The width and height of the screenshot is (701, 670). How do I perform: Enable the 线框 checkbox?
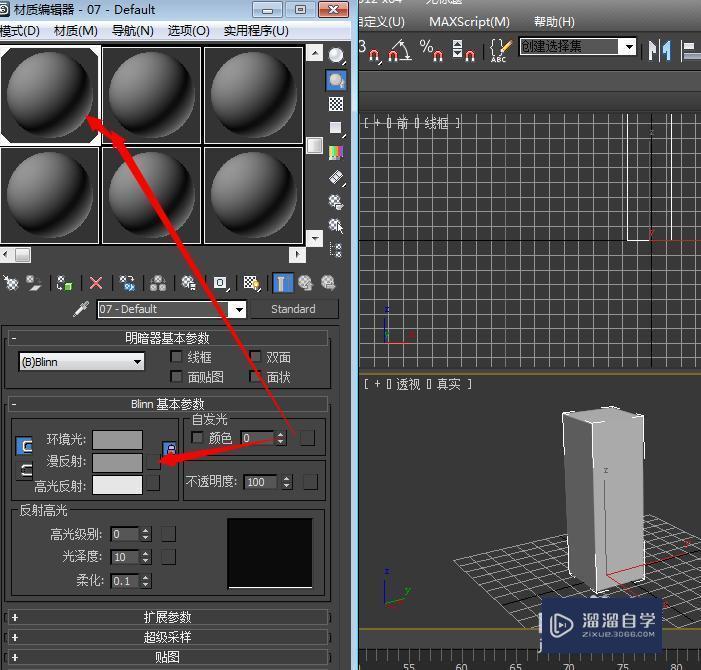[x=177, y=356]
